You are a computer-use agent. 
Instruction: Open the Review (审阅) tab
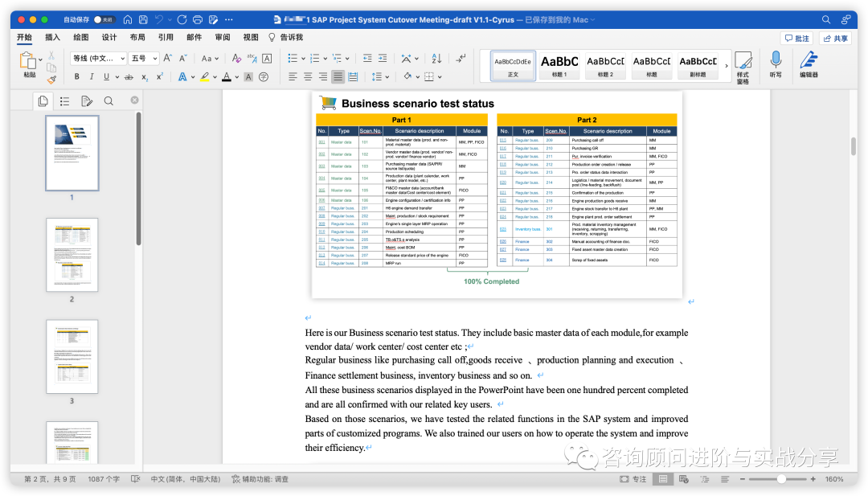(223, 37)
